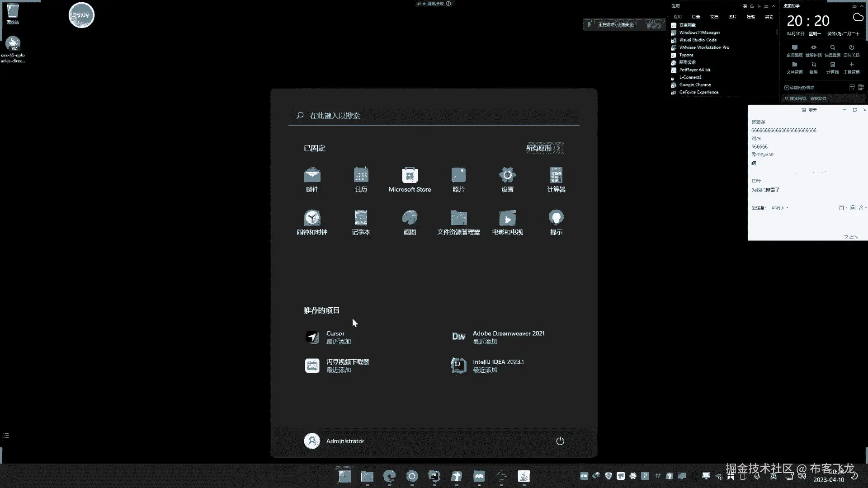Launch the 计算器 calculator pinned icon

(x=556, y=179)
